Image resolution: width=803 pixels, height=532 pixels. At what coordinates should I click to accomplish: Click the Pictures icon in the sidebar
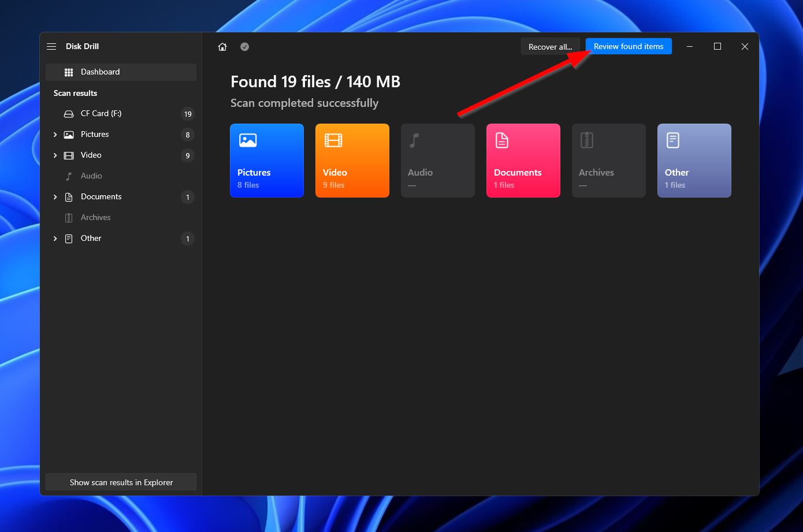[69, 135]
